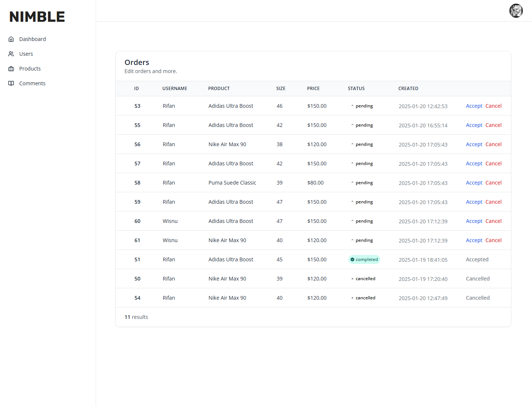
Task: Click timestamp 2025-01-20 12:47:49
Action: [x=423, y=298]
